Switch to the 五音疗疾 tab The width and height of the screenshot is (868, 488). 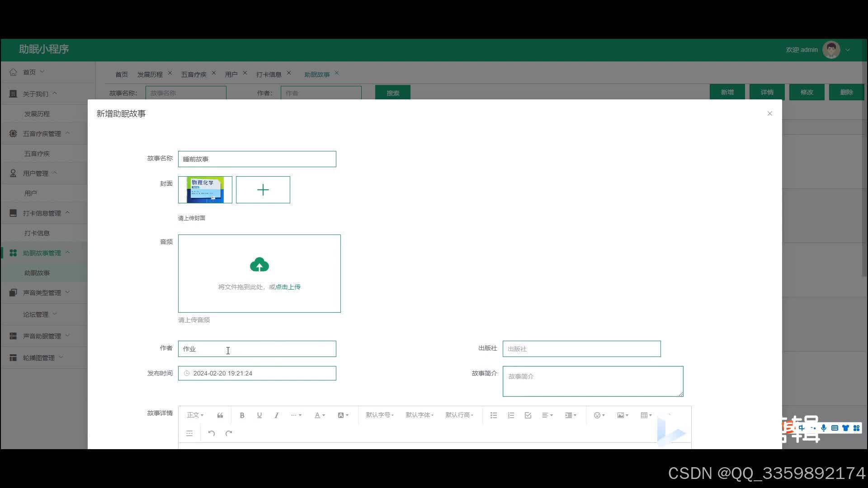click(193, 75)
